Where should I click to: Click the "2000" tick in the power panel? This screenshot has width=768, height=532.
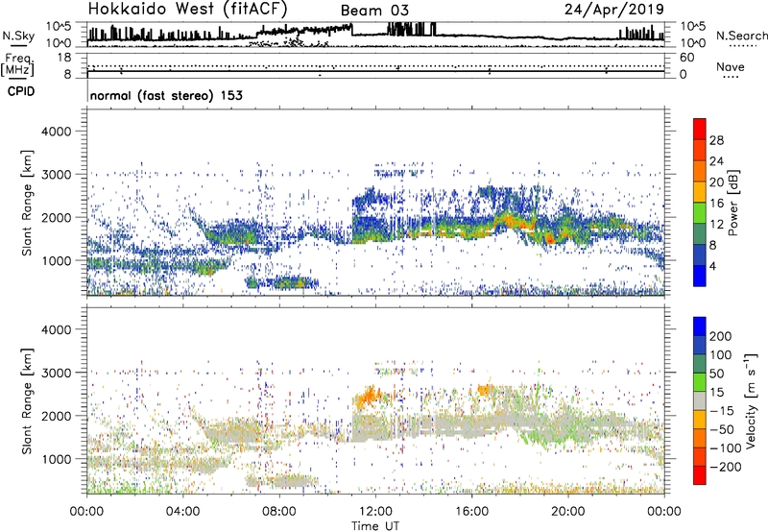tap(57, 217)
